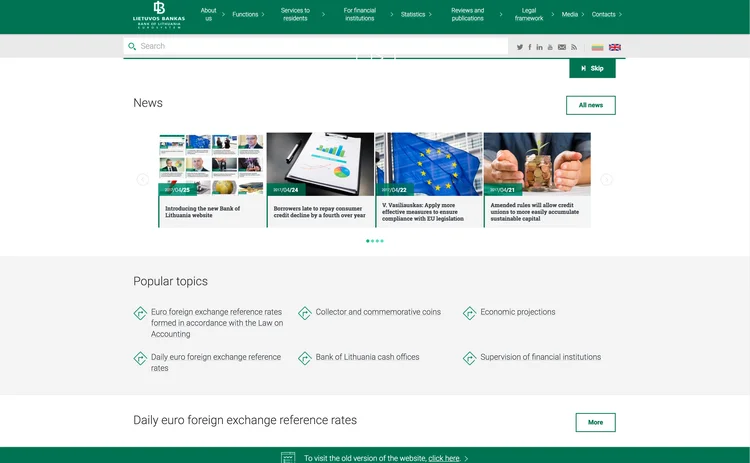Click the All news button
This screenshot has height=463, width=750.
click(590, 105)
